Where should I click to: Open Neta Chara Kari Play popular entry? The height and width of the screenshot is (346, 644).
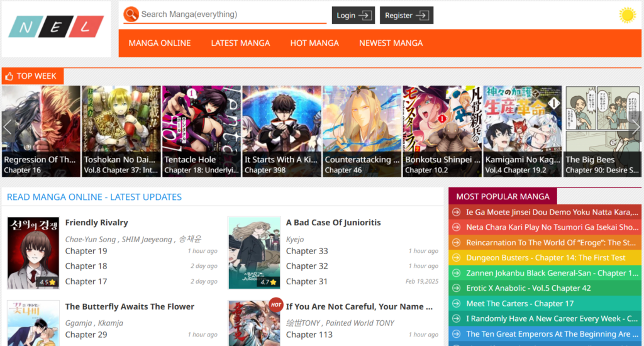tap(552, 227)
